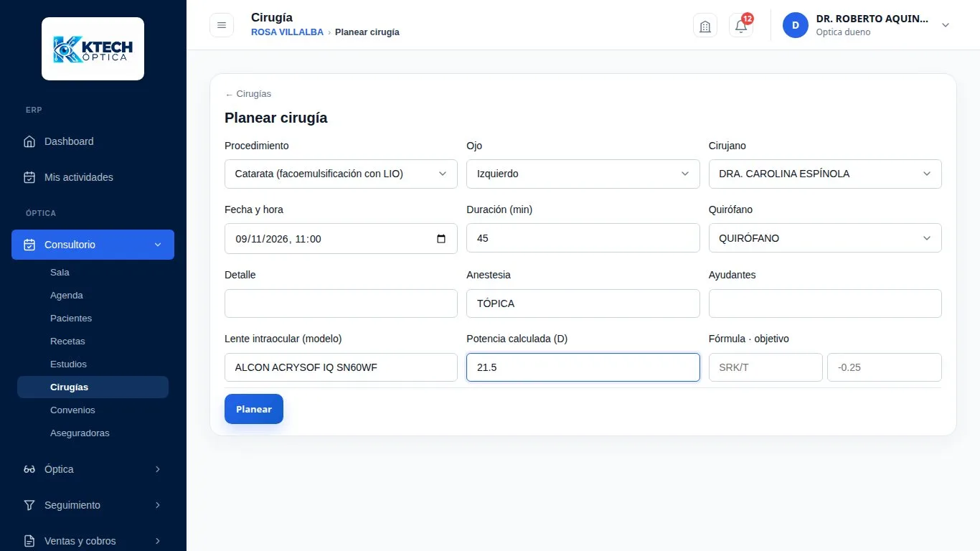Click the Óptica glasses icon
The image size is (980, 551).
[x=29, y=469]
